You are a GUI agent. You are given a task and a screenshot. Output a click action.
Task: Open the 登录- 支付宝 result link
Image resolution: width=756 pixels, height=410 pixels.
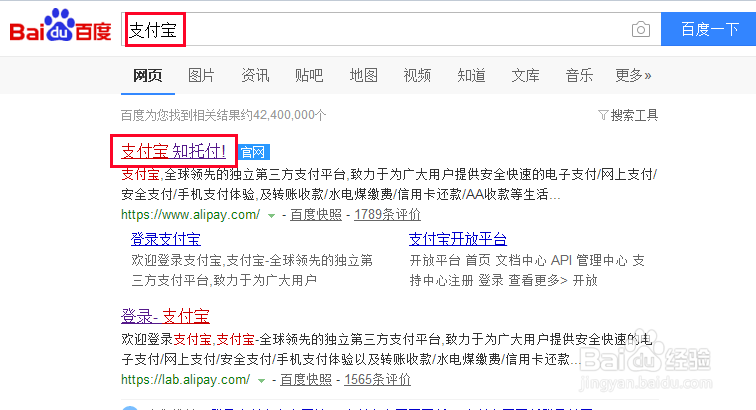tap(165, 316)
